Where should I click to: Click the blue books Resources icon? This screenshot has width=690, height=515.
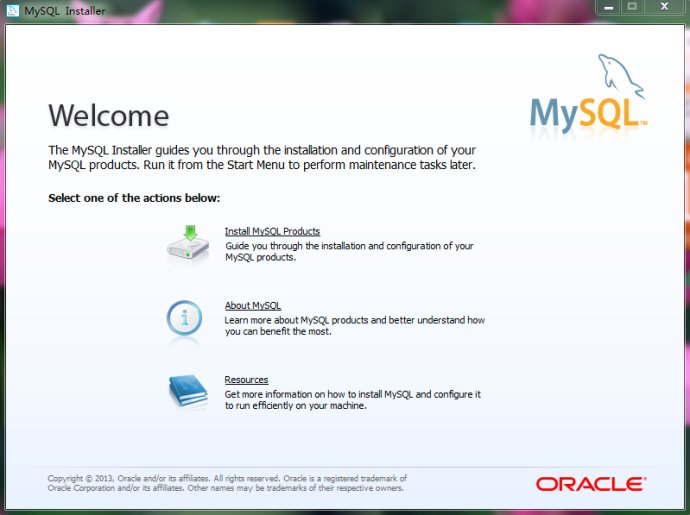(x=188, y=391)
